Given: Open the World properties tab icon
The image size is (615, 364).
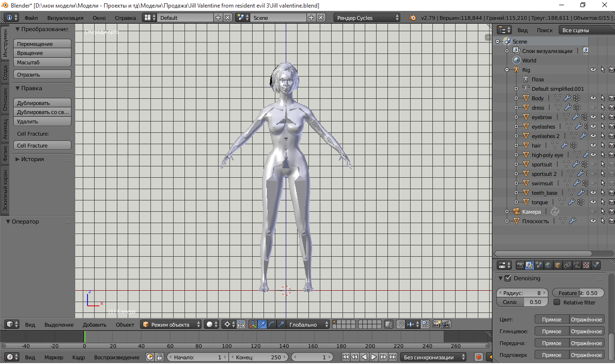Looking at the screenshot, I should tap(548, 265).
